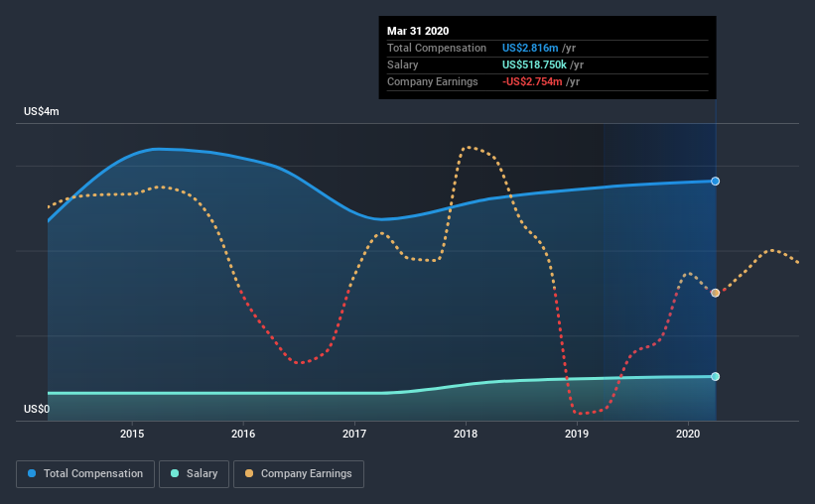
Task: Click the 2016 x-axis label
Action: coord(243,434)
